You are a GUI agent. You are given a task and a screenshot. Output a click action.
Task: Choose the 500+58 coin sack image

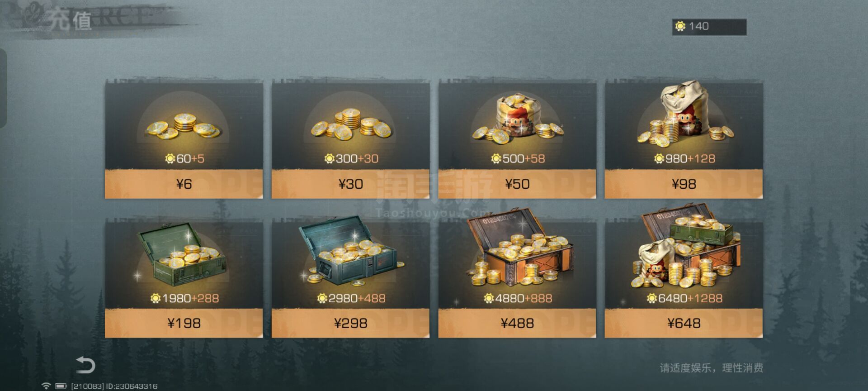coord(517,119)
